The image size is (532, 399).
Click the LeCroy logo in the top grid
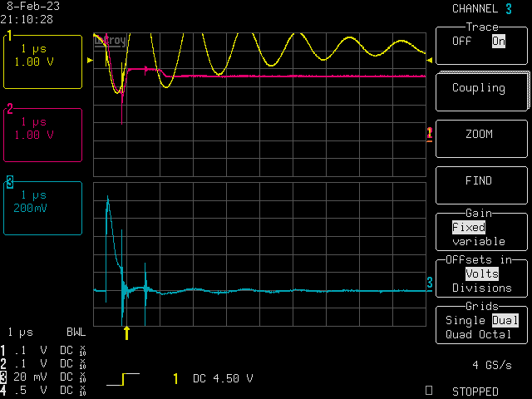tap(109, 39)
